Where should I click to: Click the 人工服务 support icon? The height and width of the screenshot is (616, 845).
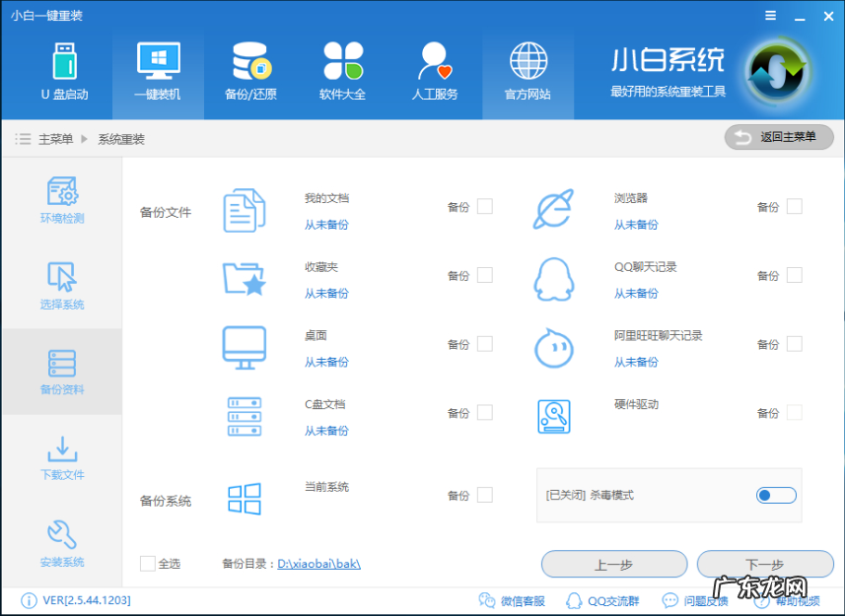point(435,69)
